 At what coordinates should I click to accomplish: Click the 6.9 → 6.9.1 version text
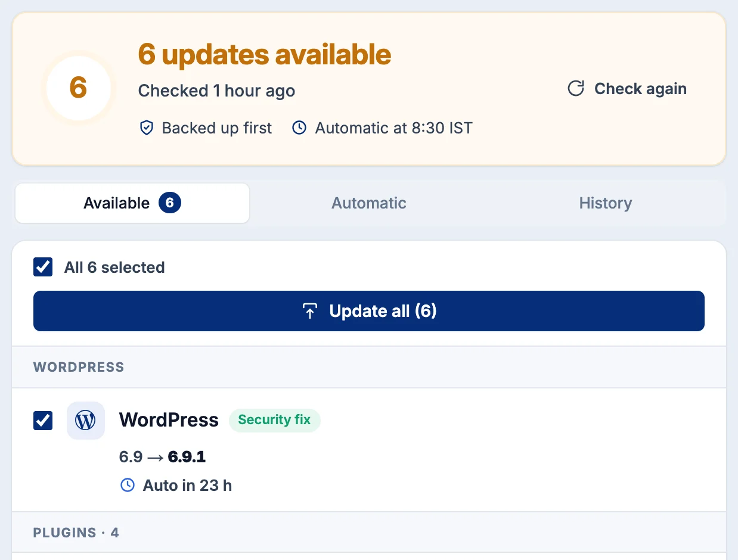pos(162,457)
